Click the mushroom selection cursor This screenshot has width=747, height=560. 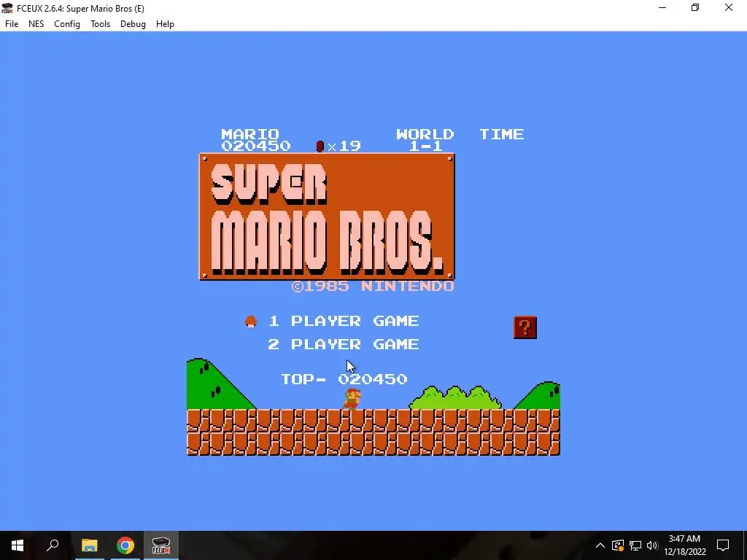pos(251,322)
